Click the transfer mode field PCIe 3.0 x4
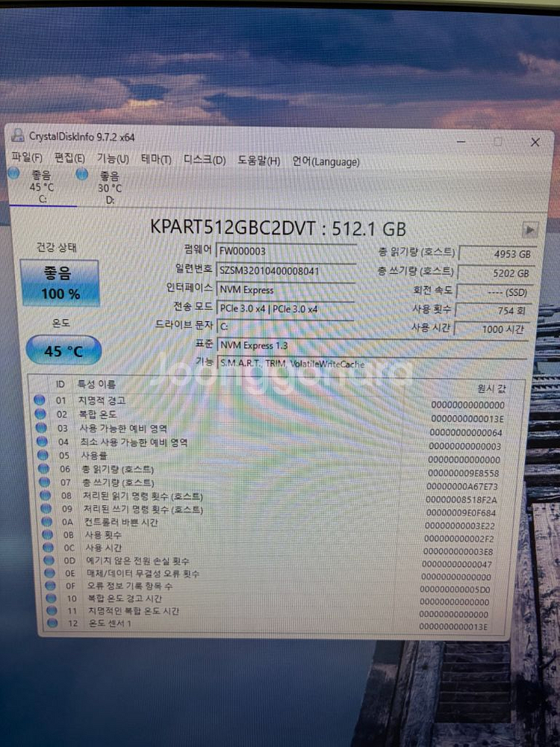Screen dimensions: 560x747 pyautogui.click(x=286, y=309)
